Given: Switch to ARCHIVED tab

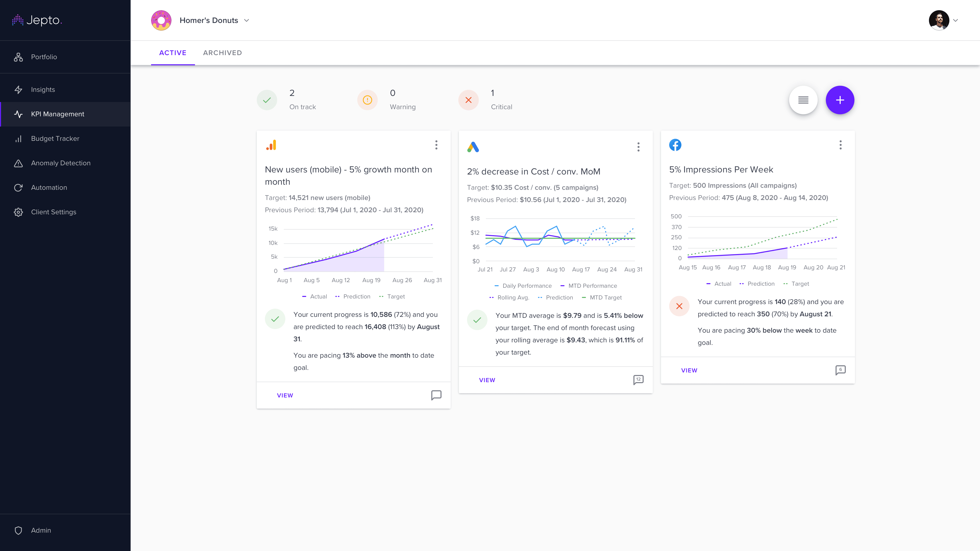Looking at the screenshot, I should click(x=223, y=53).
